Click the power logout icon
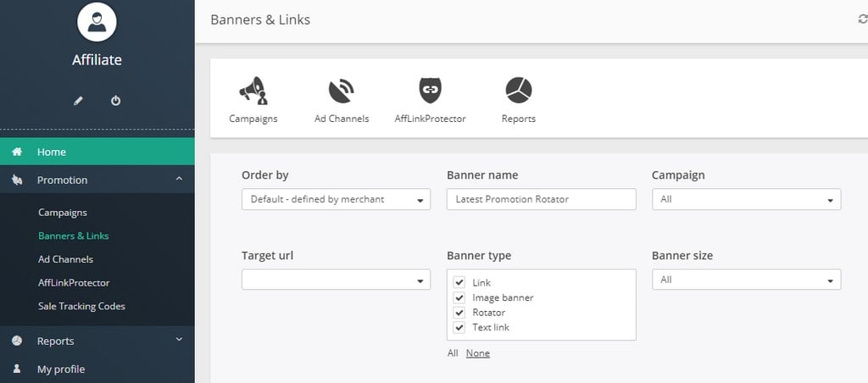The width and height of the screenshot is (868, 383). 116,101
